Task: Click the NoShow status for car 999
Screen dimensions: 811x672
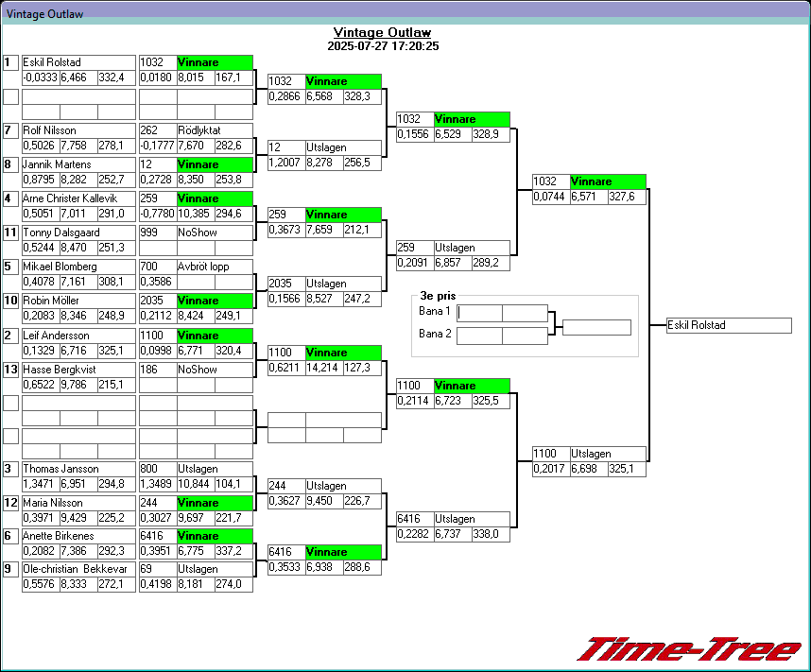Action: pos(214,233)
